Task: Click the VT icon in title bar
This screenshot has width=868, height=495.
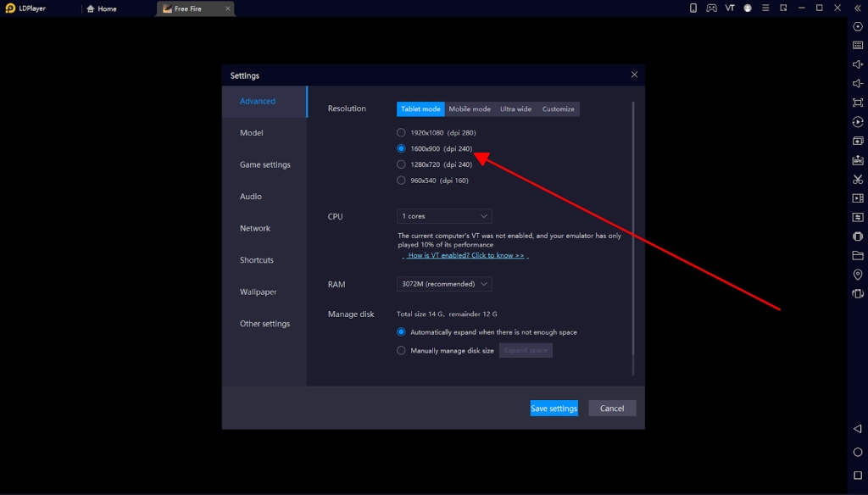Action: pos(730,8)
